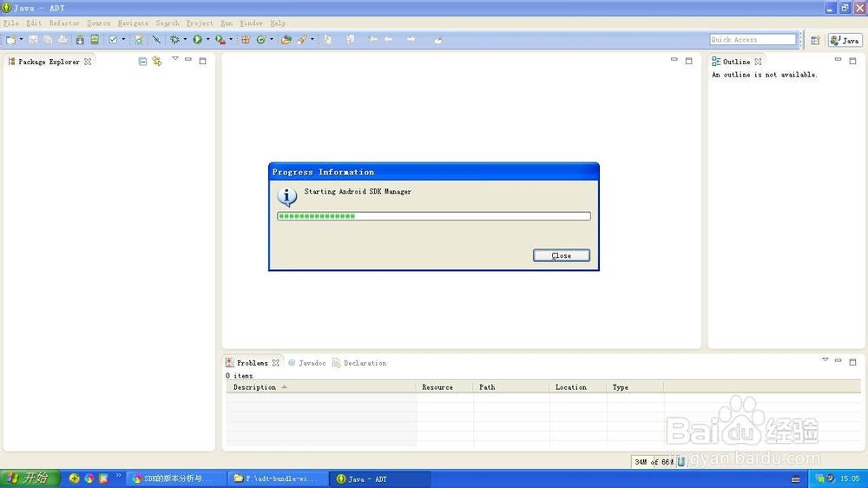Click the Starting Android SDK Manager progress bar
This screenshot has height=488, width=868.
point(434,216)
